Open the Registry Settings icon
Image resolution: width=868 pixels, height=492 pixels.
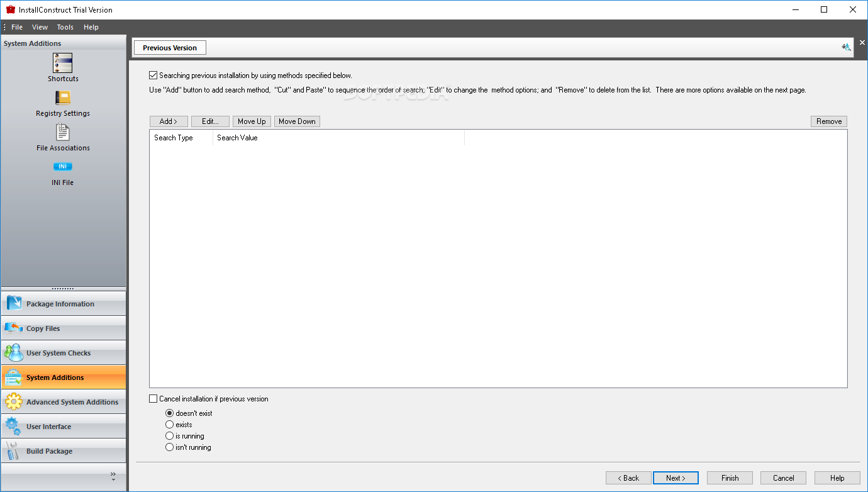point(63,98)
